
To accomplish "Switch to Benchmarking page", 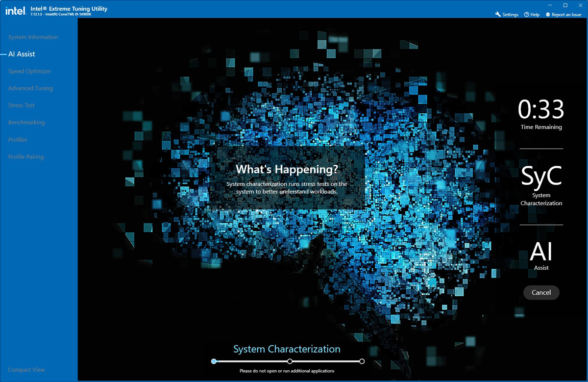I will [26, 123].
